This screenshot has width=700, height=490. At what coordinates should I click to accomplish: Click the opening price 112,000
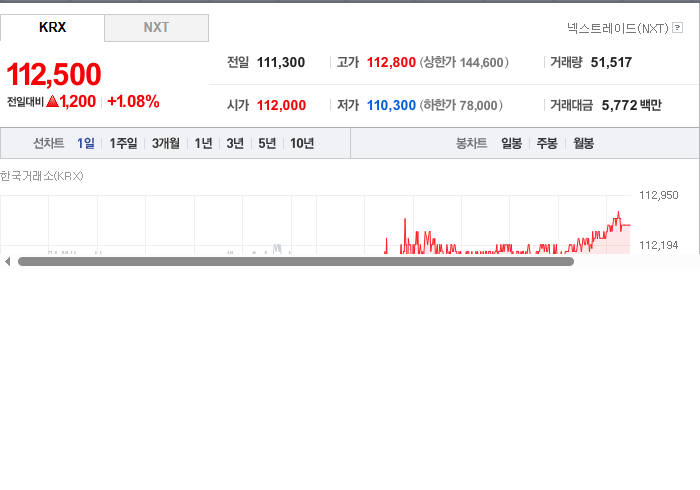coord(281,105)
